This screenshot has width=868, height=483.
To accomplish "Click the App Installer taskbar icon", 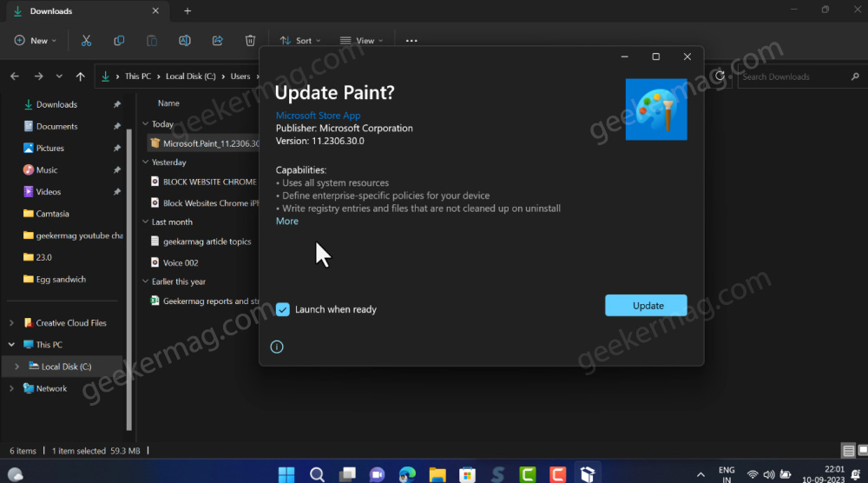I will tap(588, 474).
